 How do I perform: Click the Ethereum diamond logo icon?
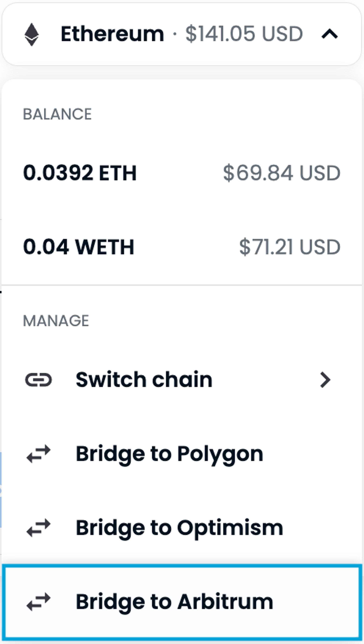click(31, 35)
